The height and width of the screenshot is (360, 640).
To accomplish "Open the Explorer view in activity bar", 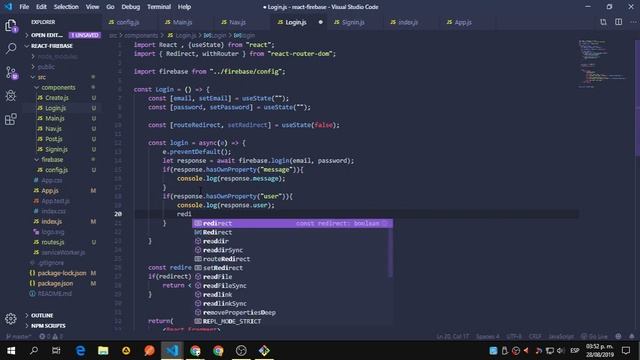I will (11, 26).
